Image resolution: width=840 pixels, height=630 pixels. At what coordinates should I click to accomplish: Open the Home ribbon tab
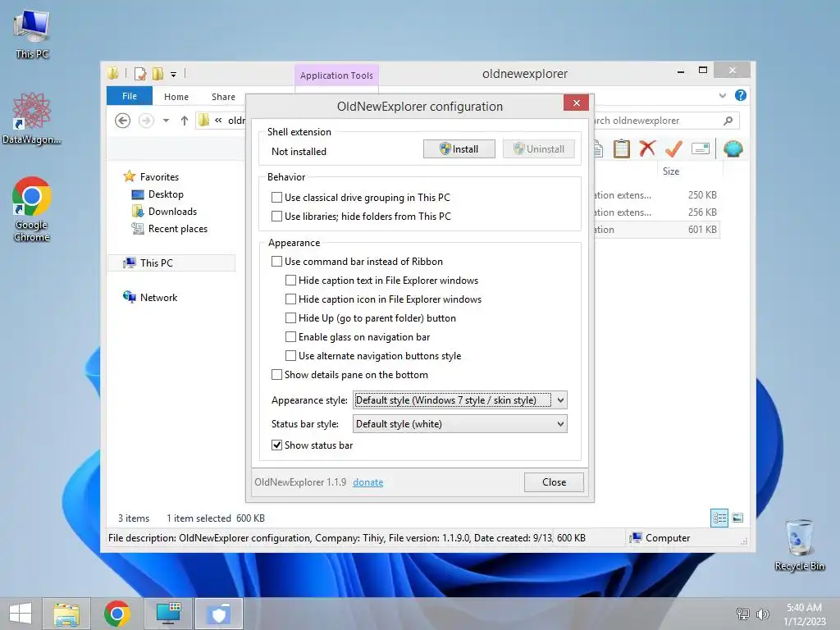[x=176, y=97]
